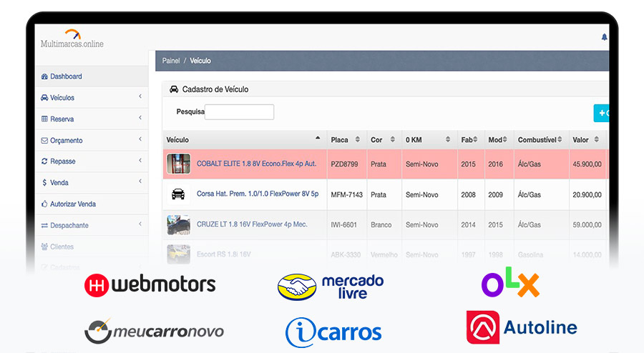Sort the table by 0 KM column
Screen dimensions: 644x353
click(429, 140)
